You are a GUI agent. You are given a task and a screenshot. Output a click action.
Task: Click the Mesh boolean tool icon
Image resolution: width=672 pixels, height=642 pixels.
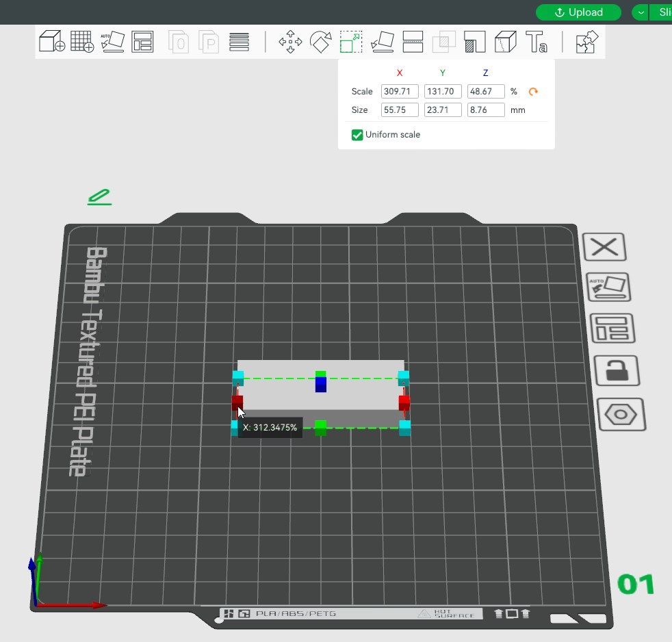coord(443,42)
